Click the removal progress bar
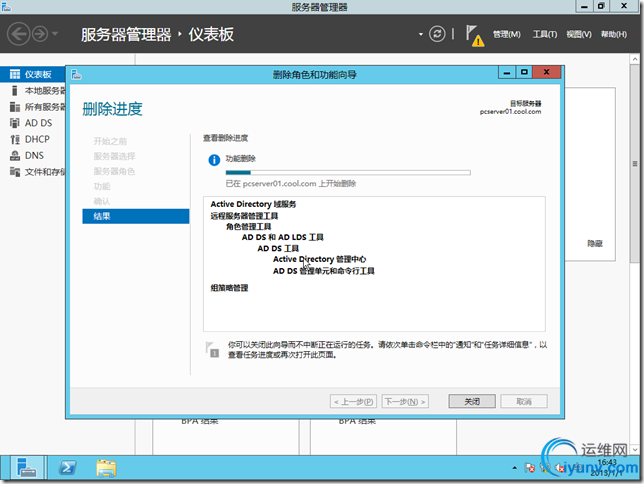This screenshot has height=484, width=644. 348,173
